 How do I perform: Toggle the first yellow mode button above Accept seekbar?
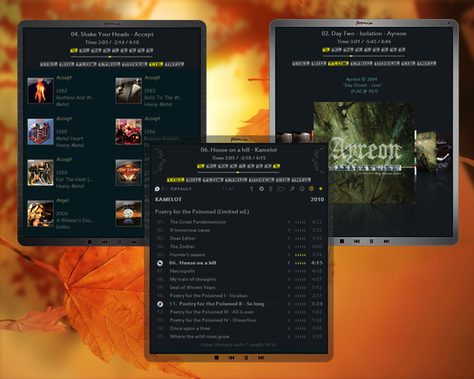click(74, 51)
